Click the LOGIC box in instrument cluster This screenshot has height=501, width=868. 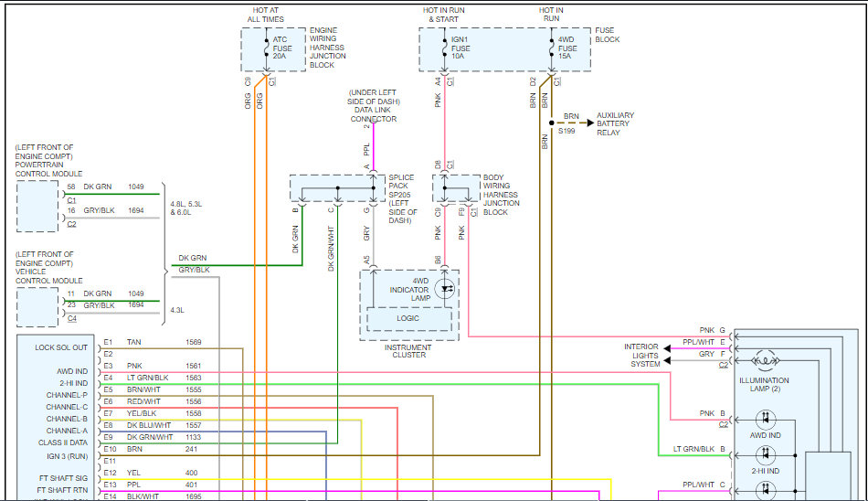(x=408, y=319)
